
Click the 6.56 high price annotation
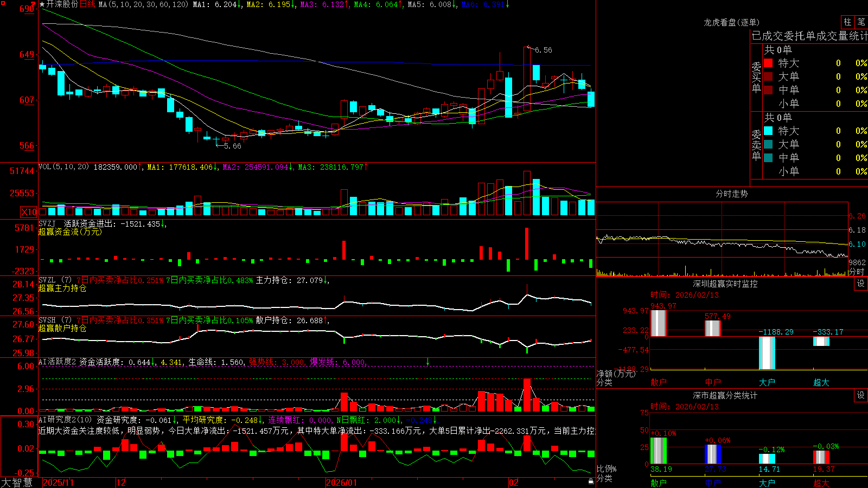tap(543, 50)
